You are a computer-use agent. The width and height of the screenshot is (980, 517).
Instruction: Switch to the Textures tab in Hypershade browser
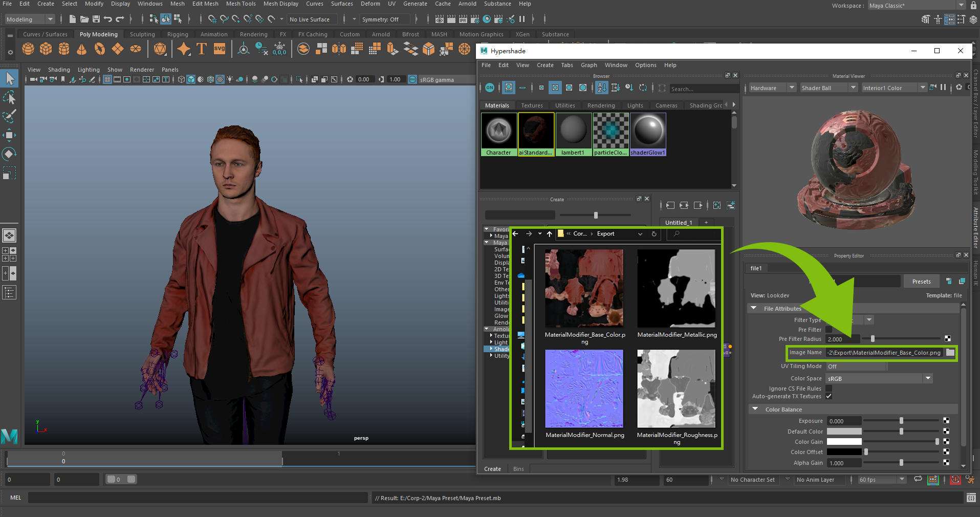tap(532, 105)
